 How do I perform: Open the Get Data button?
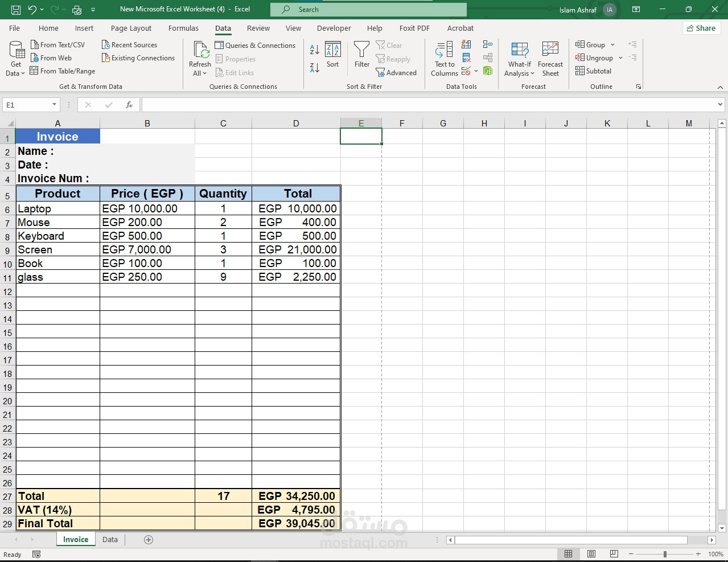coord(16,59)
